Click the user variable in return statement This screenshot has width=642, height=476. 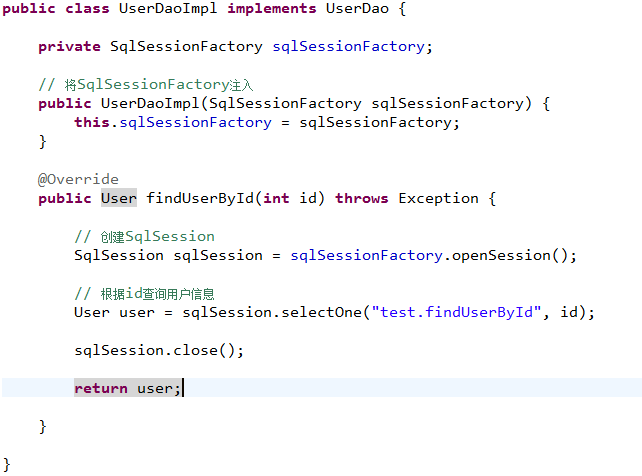point(155,388)
